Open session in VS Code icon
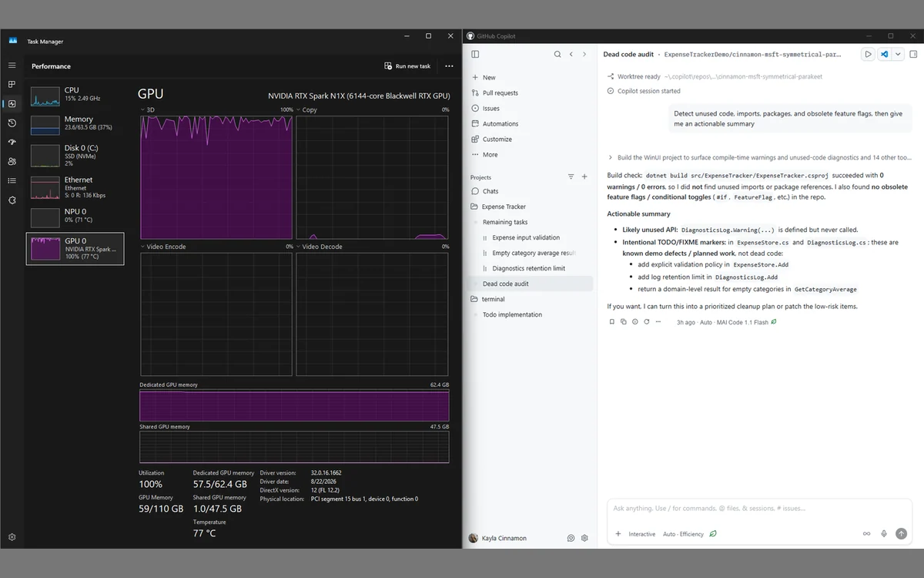 885,55
